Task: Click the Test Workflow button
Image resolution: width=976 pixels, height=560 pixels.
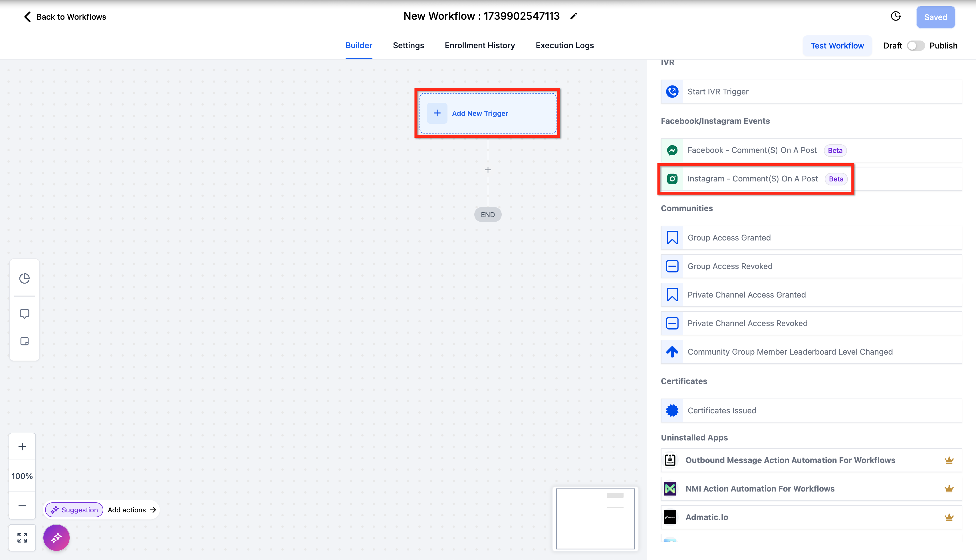Action: click(x=837, y=46)
